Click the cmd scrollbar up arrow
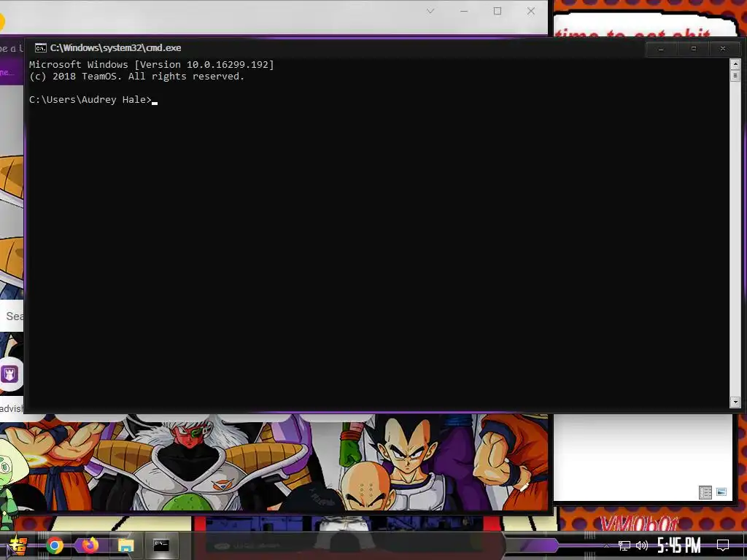The image size is (747, 560). (x=735, y=64)
